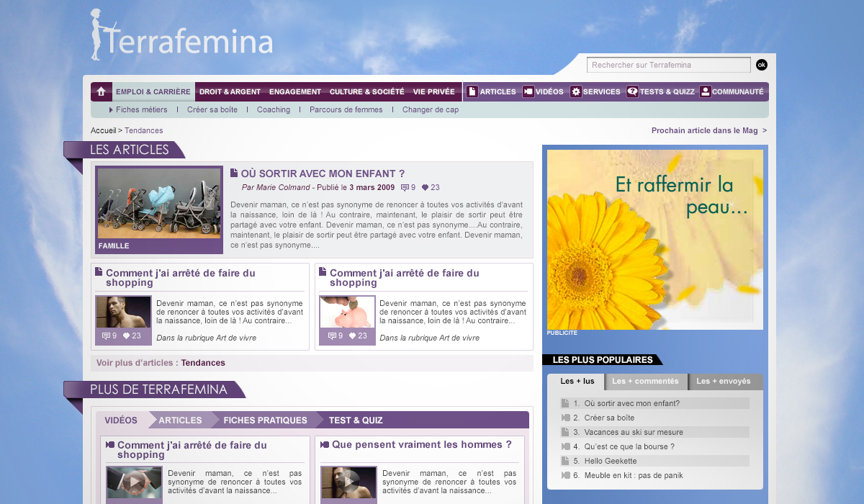This screenshot has height=504, width=864.
Task: Click the Terrafemina logo
Action: point(181,35)
